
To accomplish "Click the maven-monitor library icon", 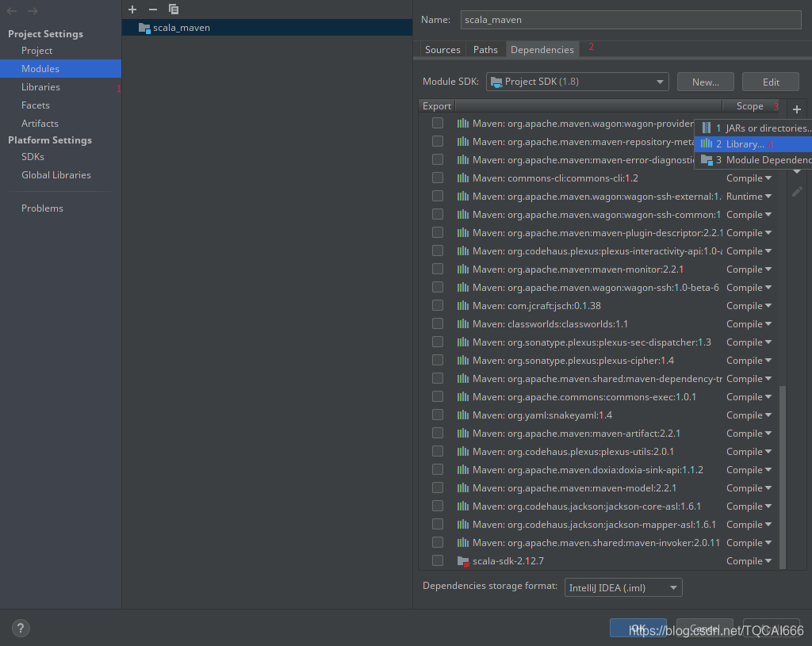I will pyautogui.click(x=463, y=269).
